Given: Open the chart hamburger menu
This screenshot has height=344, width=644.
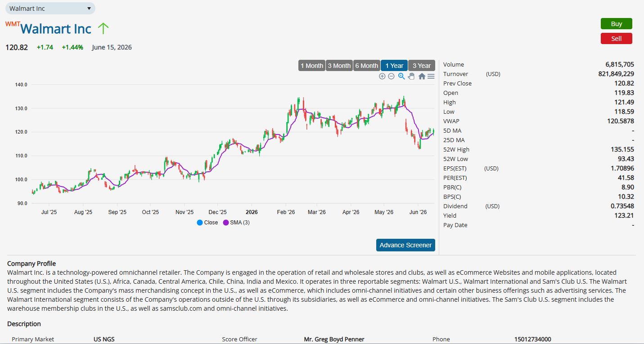Looking at the screenshot, I should tap(431, 76).
